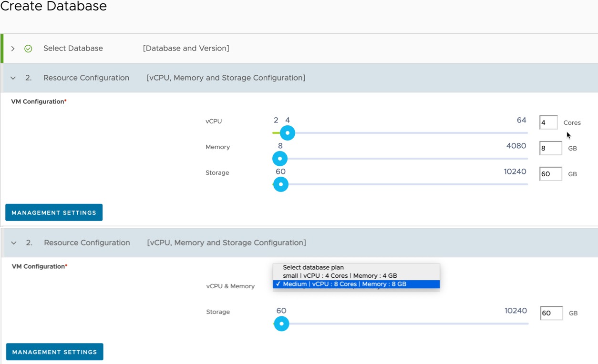Click the upper 'Resource Configuration' step title
598x364 pixels.
click(86, 78)
